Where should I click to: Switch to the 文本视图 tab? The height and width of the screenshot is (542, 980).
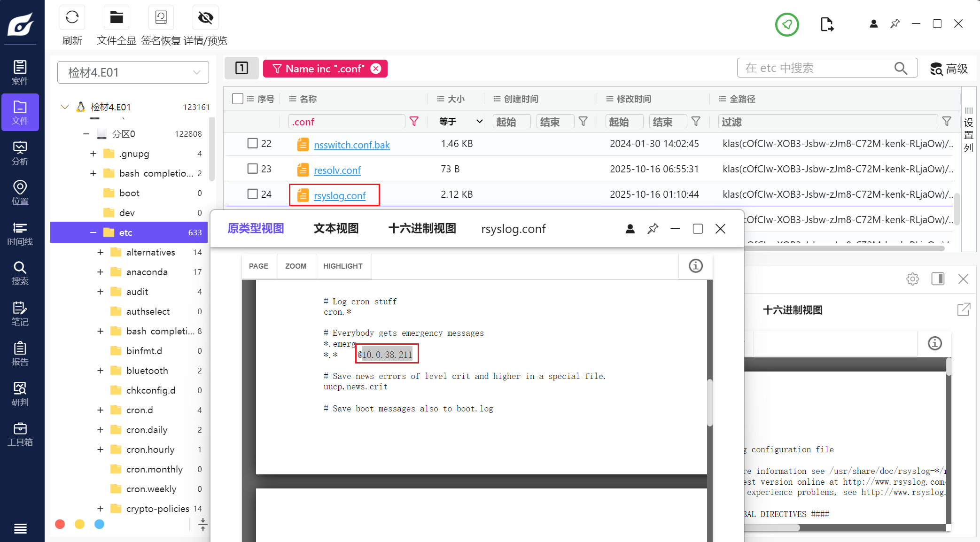336,229
